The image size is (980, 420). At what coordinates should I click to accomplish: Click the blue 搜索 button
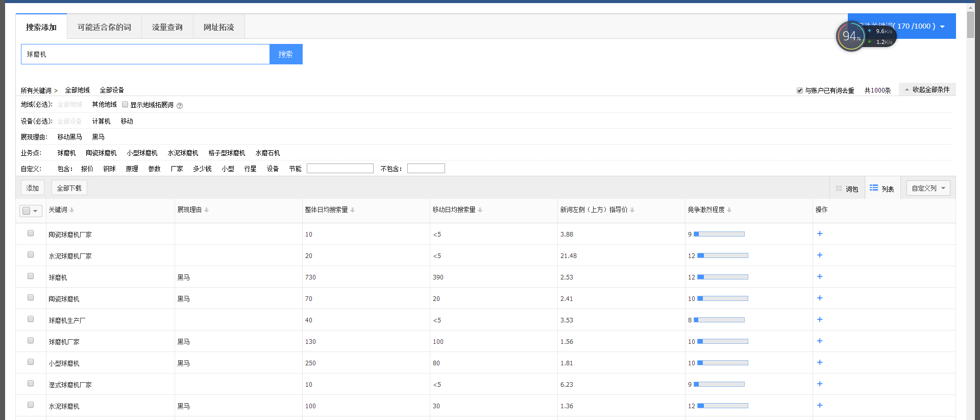[285, 54]
